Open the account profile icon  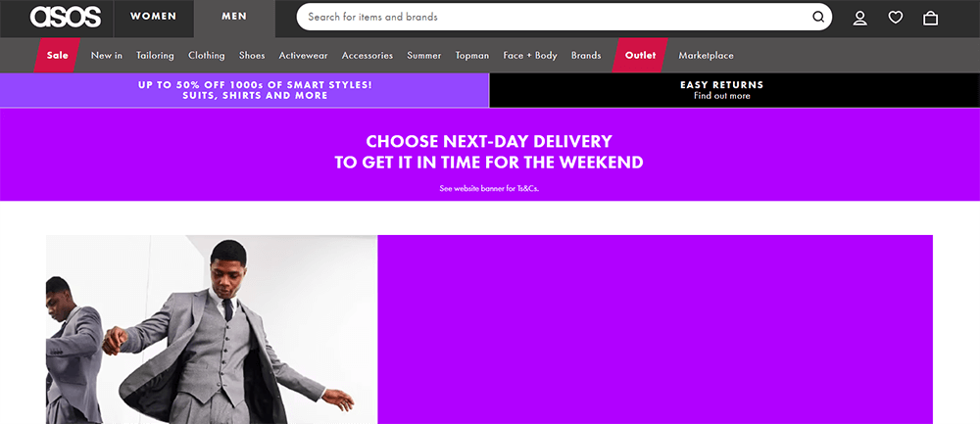pyautogui.click(x=860, y=18)
